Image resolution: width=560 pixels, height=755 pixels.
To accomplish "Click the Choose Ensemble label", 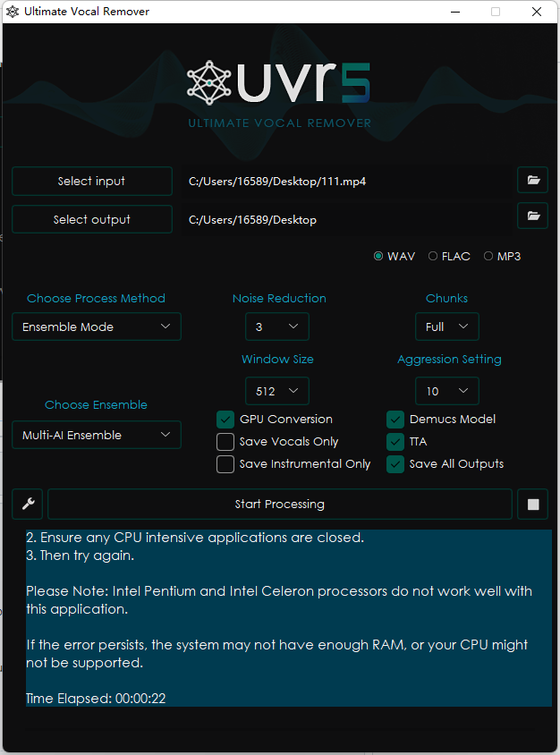I will pos(96,405).
